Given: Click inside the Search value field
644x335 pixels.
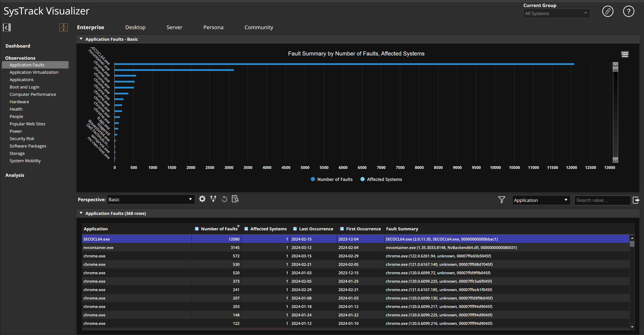Looking at the screenshot, I should (x=602, y=200).
